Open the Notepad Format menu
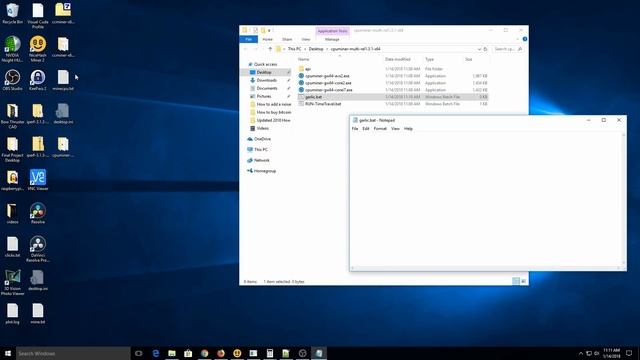Image resolution: width=640 pixels, height=360 pixels. click(380, 129)
